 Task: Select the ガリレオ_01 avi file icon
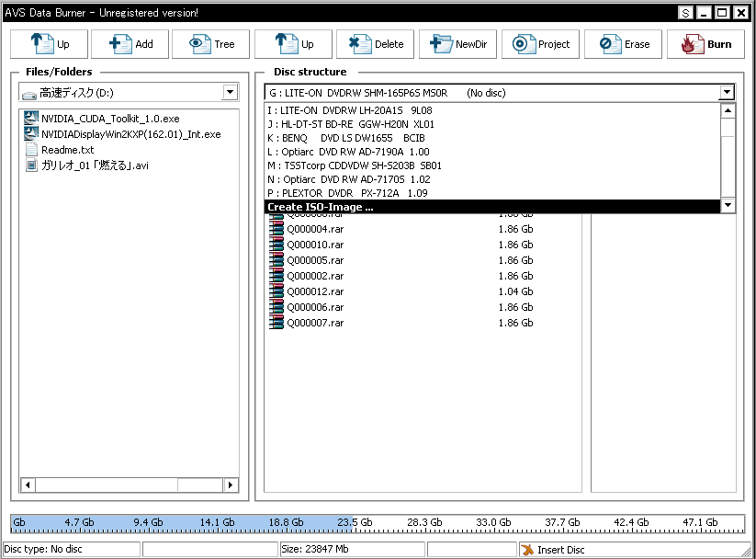pyautogui.click(x=31, y=165)
